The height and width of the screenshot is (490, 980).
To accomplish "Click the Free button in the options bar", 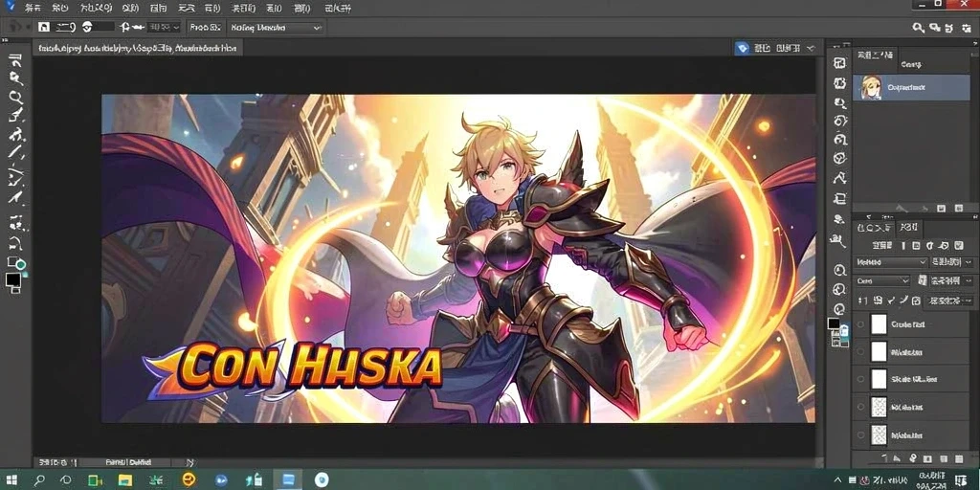I will [205, 28].
